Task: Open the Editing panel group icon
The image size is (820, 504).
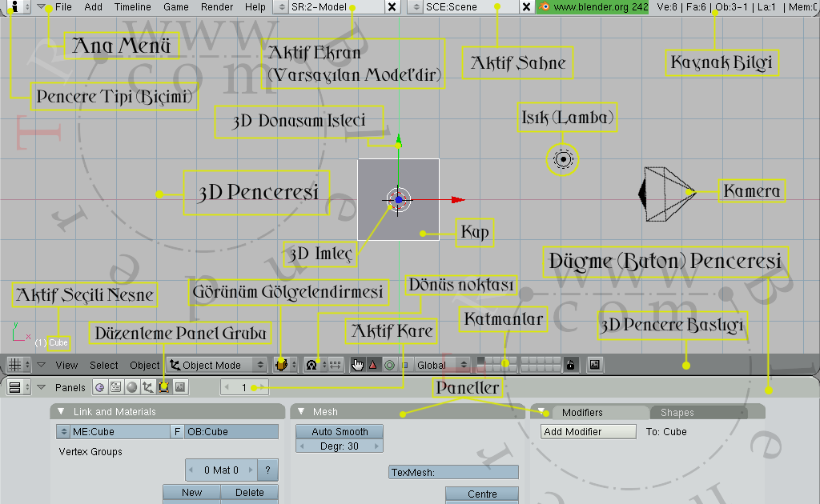Action: pyautogui.click(x=164, y=387)
